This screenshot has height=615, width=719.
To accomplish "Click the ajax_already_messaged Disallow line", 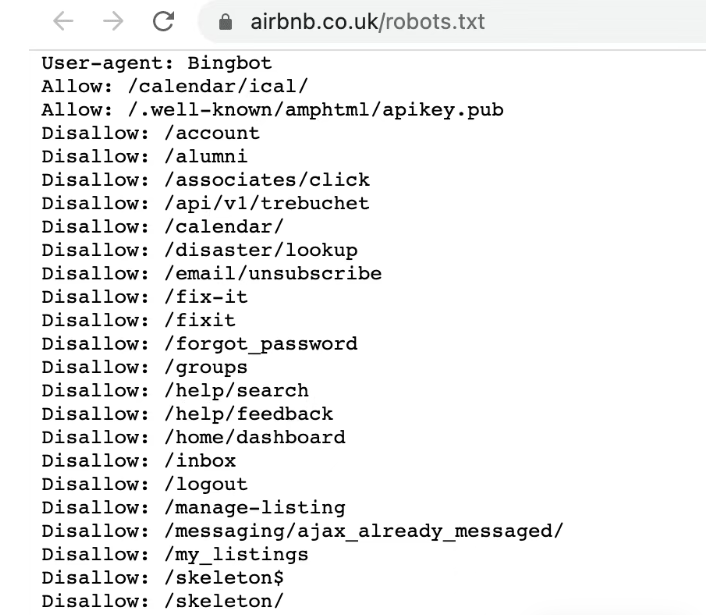I will click(301, 531).
